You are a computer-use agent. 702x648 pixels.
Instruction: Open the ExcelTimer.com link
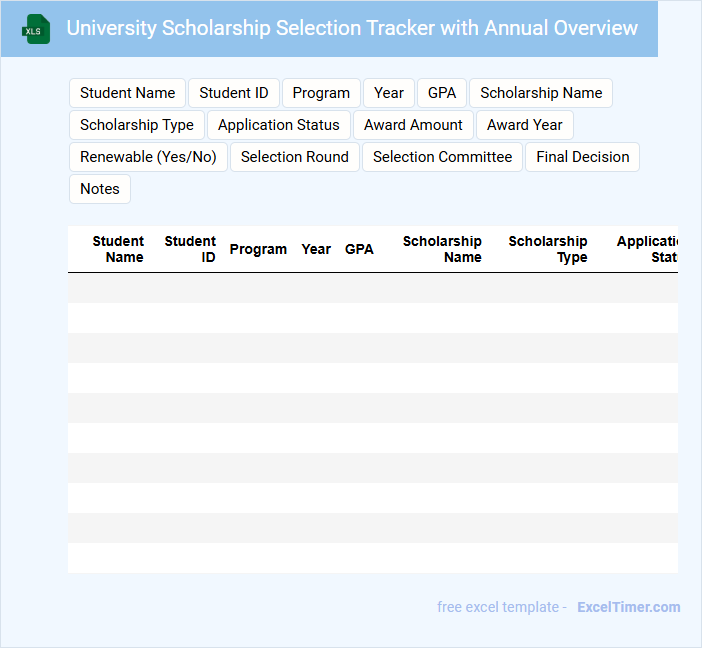pyautogui.click(x=628, y=607)
